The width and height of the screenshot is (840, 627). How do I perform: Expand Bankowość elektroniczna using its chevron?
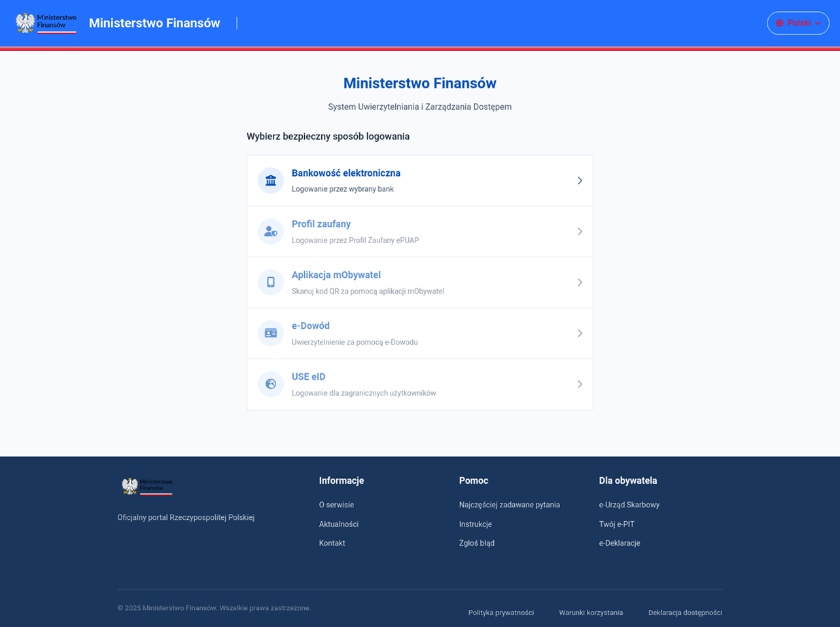point(580,180)
